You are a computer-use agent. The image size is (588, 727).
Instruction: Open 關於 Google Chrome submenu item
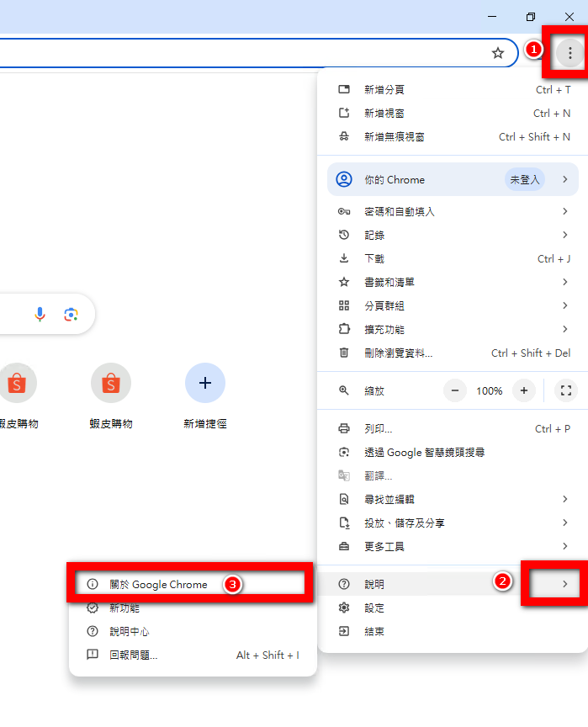[193, 584]
